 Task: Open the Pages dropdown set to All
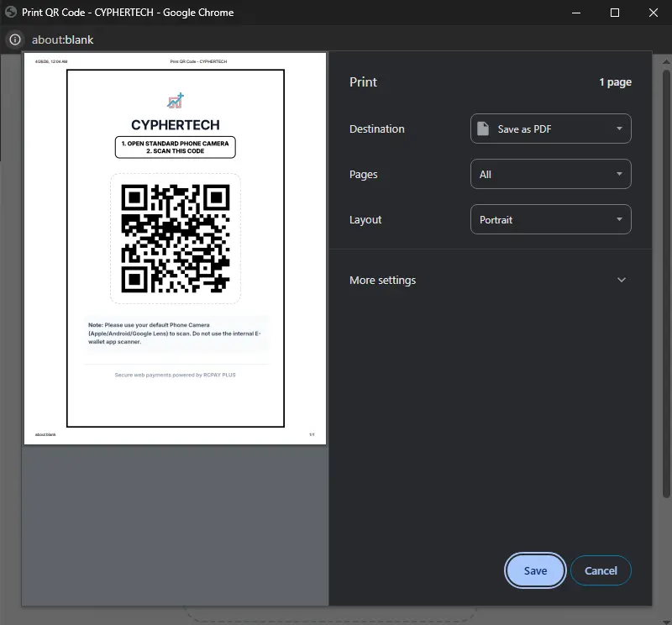coord(551,174)
